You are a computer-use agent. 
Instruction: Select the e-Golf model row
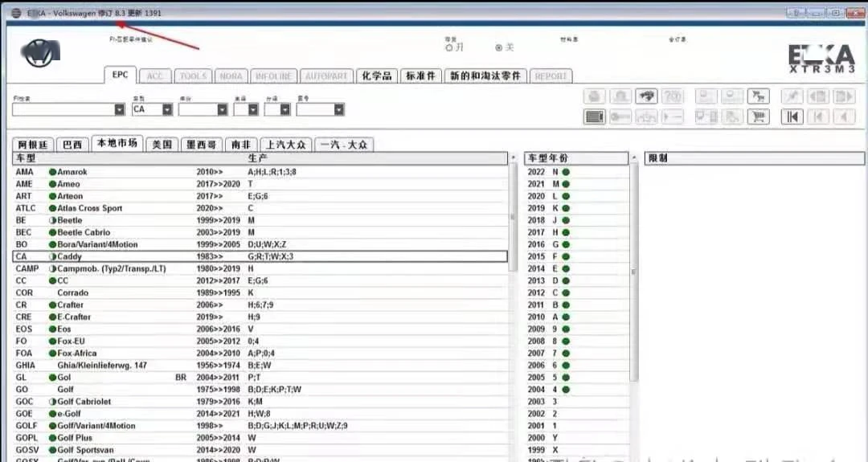tap(260, 414)
